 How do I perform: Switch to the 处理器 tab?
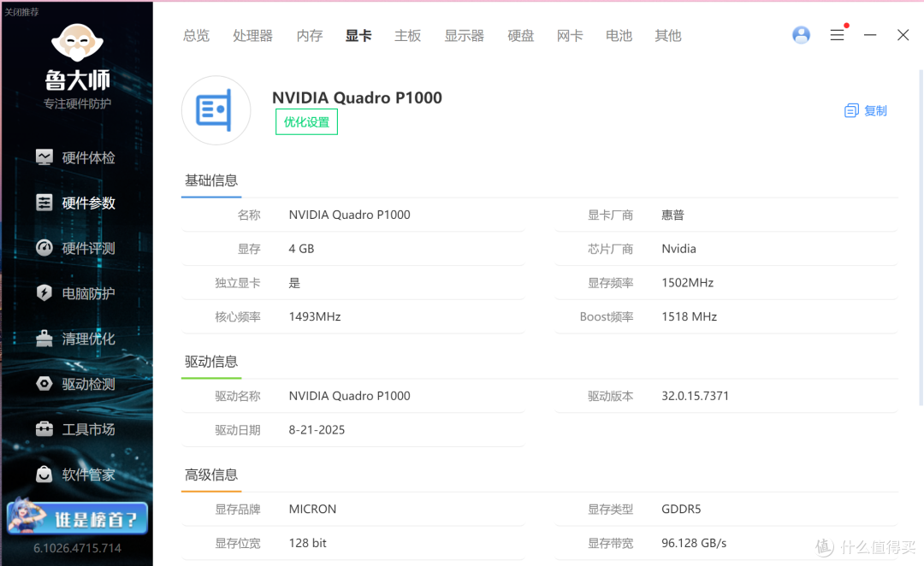point(252,36)
